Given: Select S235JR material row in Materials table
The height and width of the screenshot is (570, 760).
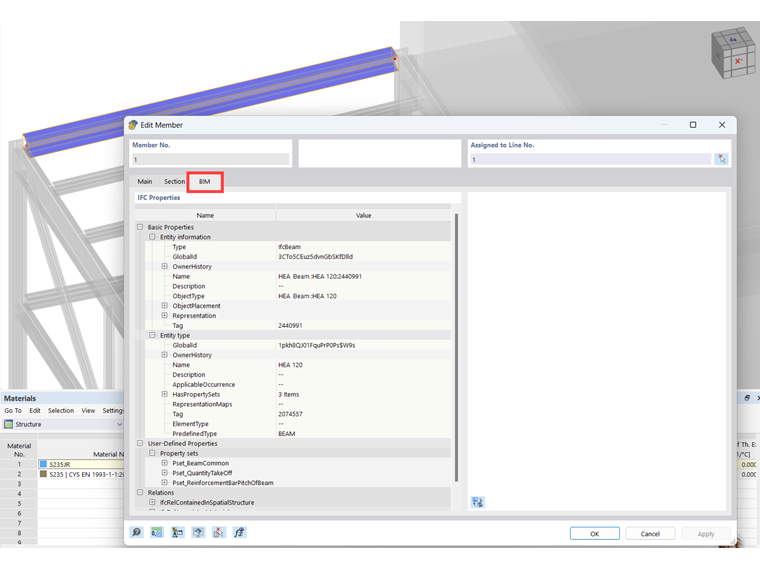Looking at the screenshot, I should tap(81, 464).
